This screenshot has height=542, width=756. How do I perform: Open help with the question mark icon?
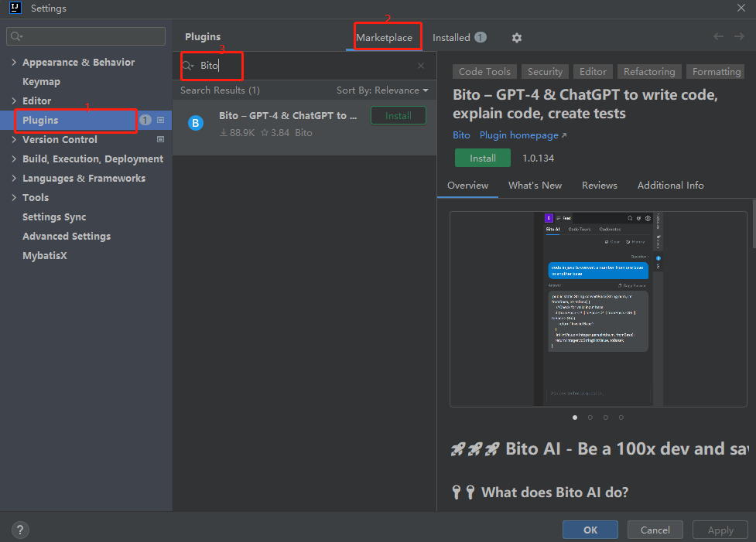(20, 530)
